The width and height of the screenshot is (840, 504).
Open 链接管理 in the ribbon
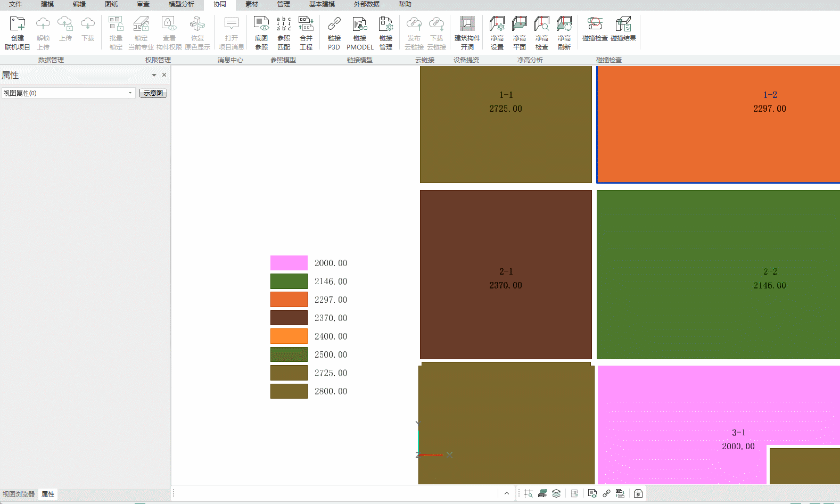point(386,32)
